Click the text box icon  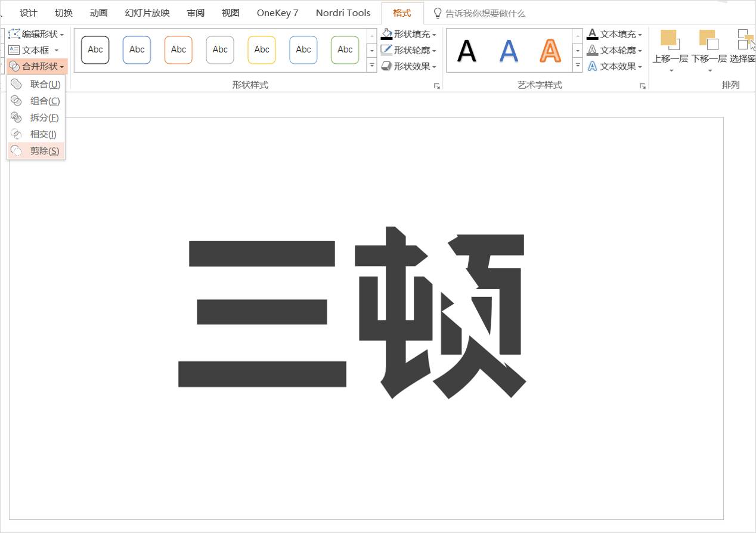click(x=14, y=51)
